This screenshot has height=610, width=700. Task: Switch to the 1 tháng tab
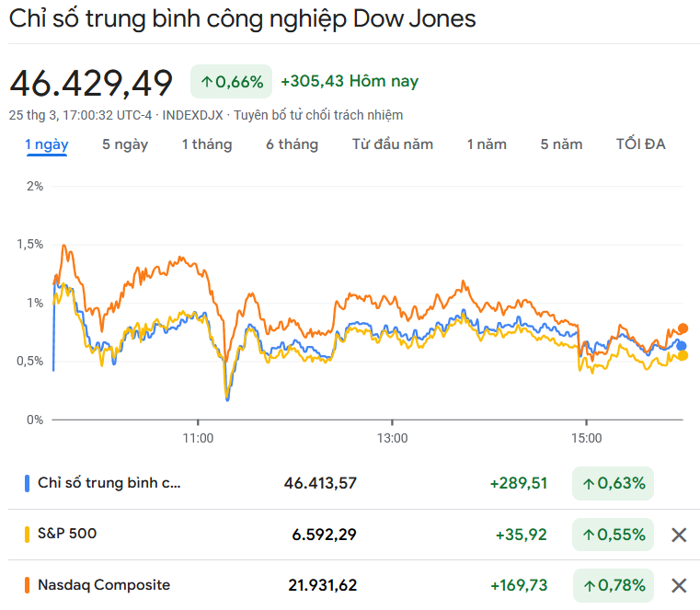tap(207, 144)
